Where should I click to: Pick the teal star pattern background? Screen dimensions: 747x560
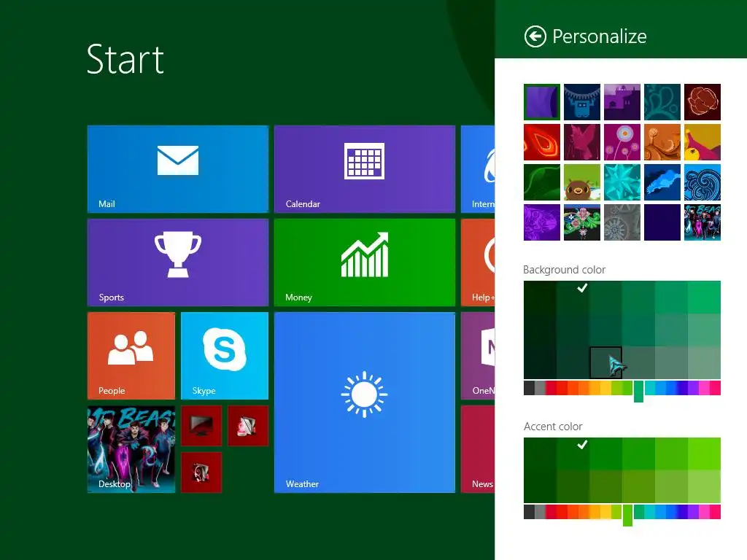coord(622,182)
